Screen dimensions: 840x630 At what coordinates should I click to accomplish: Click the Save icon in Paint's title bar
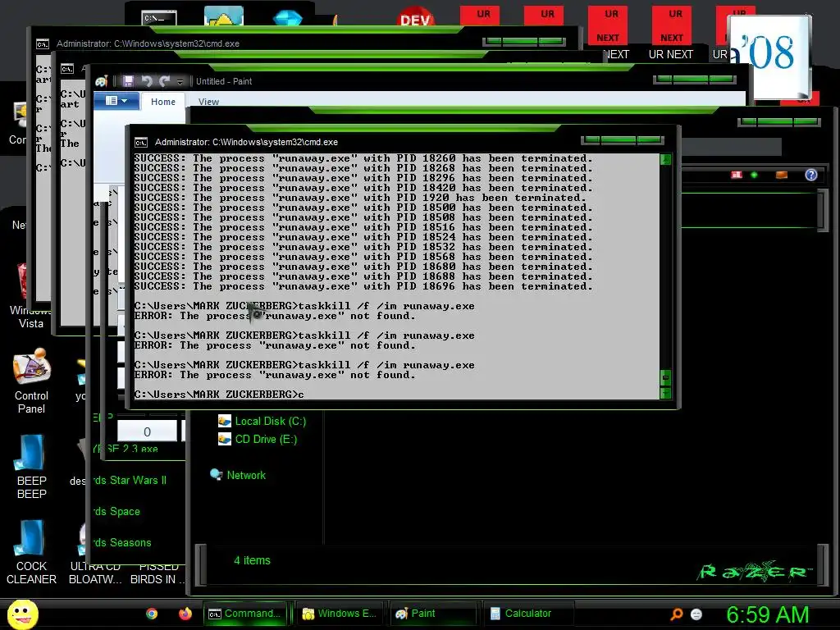click(128, 81)
